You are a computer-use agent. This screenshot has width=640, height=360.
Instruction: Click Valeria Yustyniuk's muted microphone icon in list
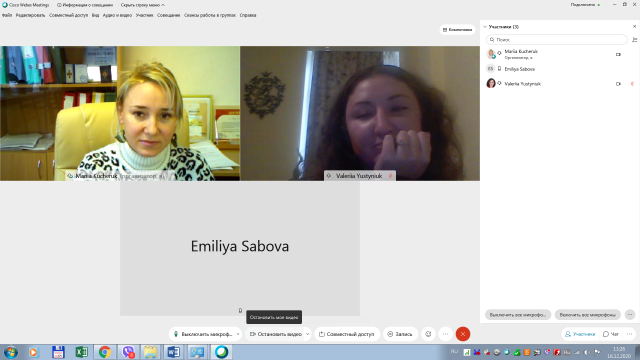click(x=632, y=84)
